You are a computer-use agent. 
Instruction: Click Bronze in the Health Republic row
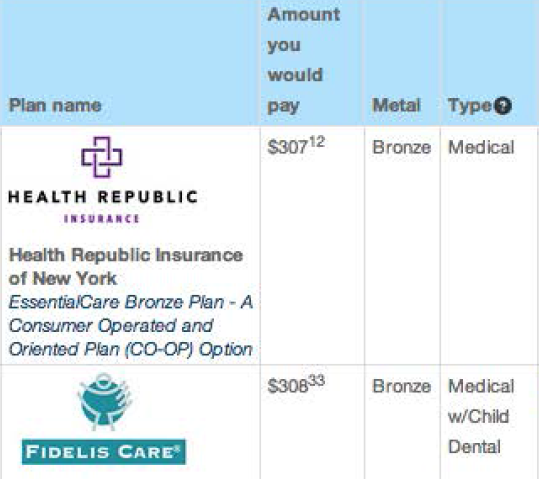coord(402,148)
